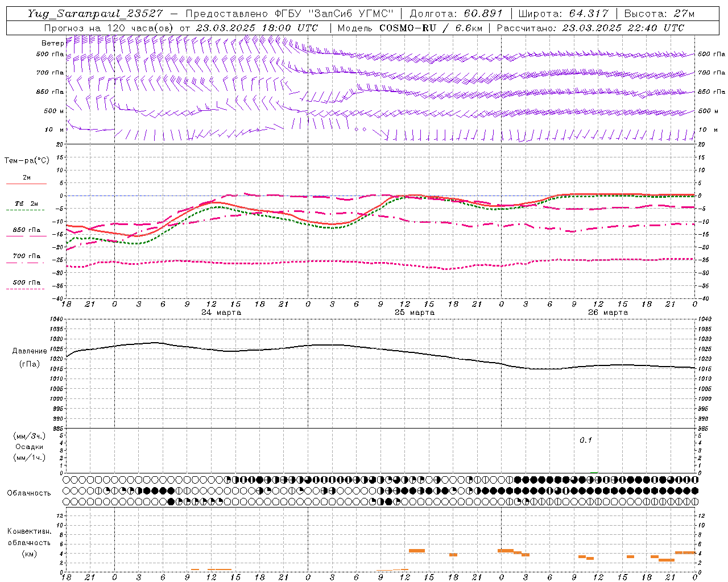Click the 500 м wind level label on the left
Viewport: 728px width, 582px height.
pyautogui.click(x=54, y=111)
